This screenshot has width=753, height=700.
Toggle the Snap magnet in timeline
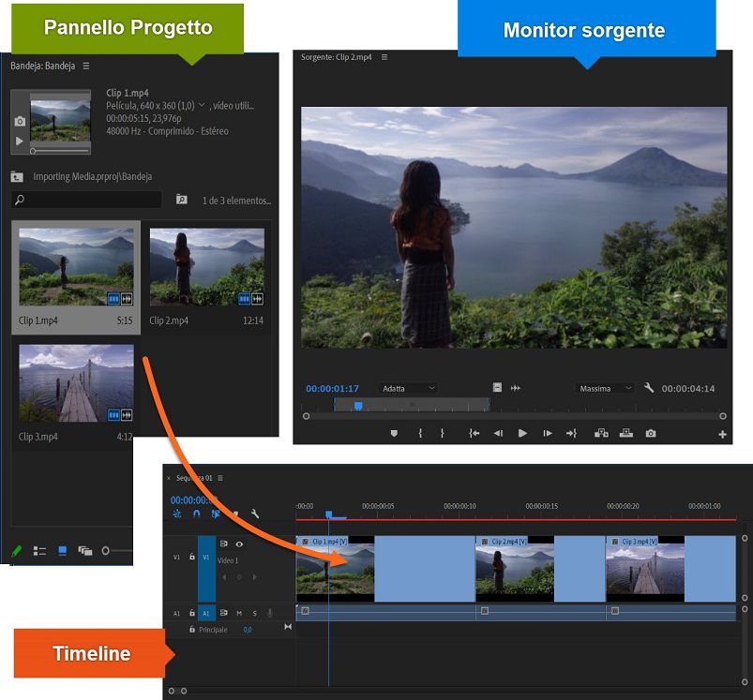click(x=196, y=514)
